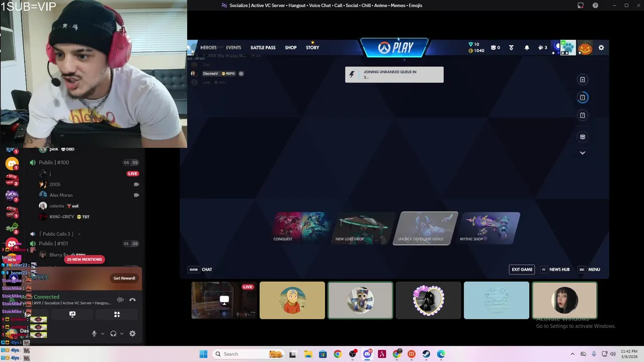
Task: Open Discord user settings gear
Action: click(132, 333)
